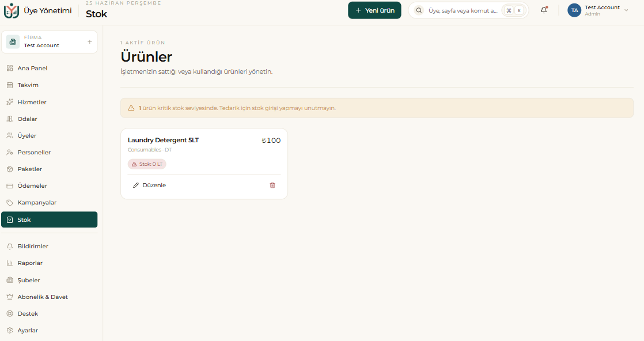The width and height of the screenshot is (644, 341).
Task: Click the Hizmetler sparkle icon
Action: (x=10, y=102)
